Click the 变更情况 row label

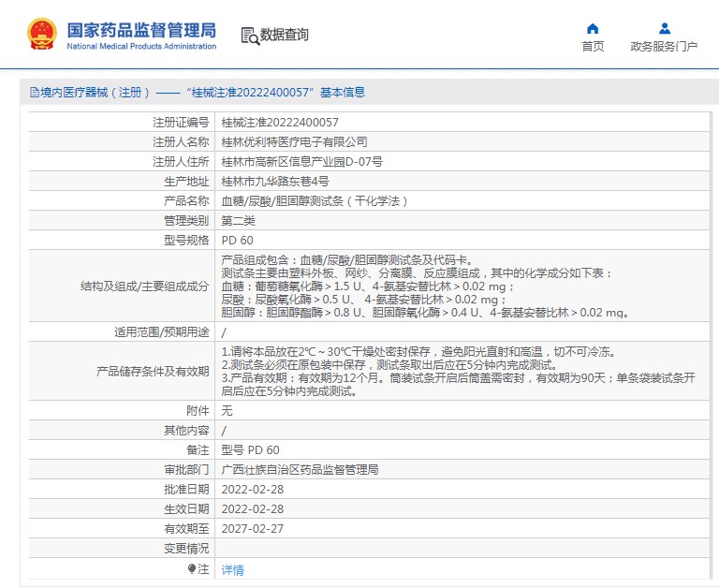click(186, 549)
